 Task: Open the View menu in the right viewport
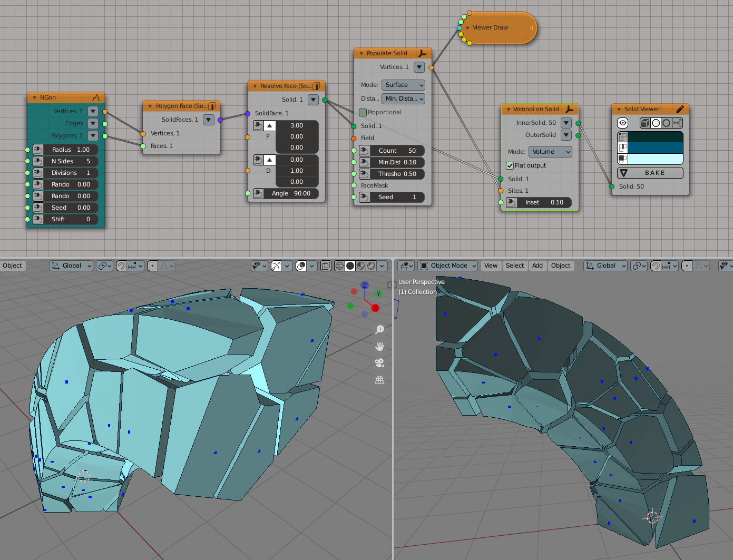click(491, 266)
